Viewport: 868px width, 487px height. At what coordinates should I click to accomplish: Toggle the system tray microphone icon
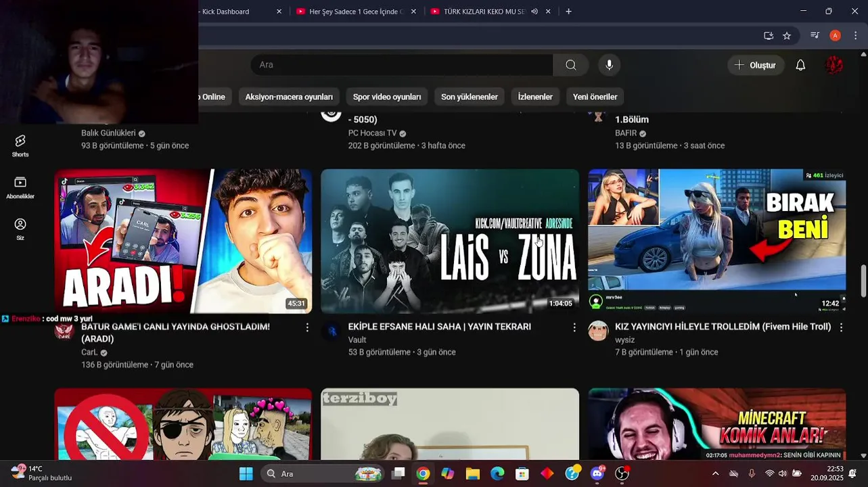tap(751, 473)
